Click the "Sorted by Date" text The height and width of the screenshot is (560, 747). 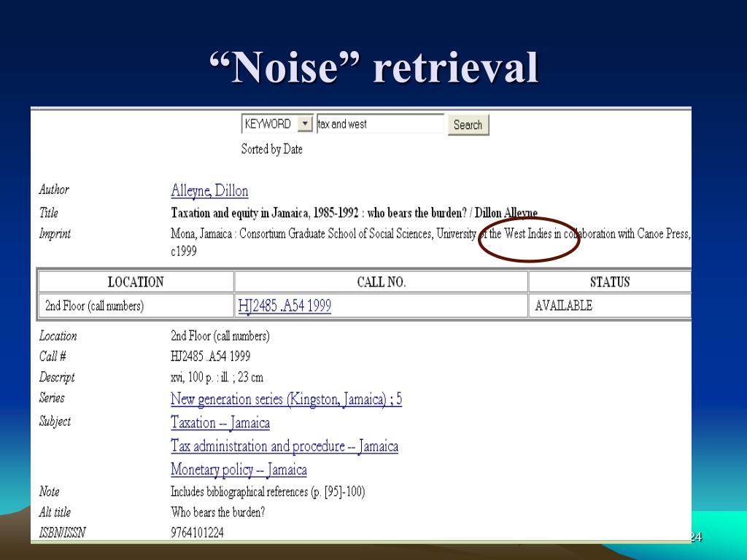click(x=271, y=149)
